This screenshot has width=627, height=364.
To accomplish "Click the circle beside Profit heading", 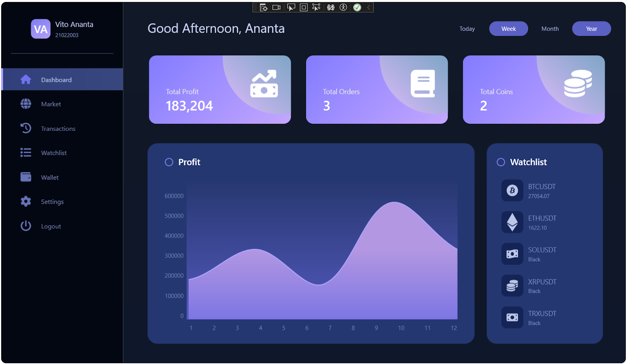I will click(x=169, y=162).
